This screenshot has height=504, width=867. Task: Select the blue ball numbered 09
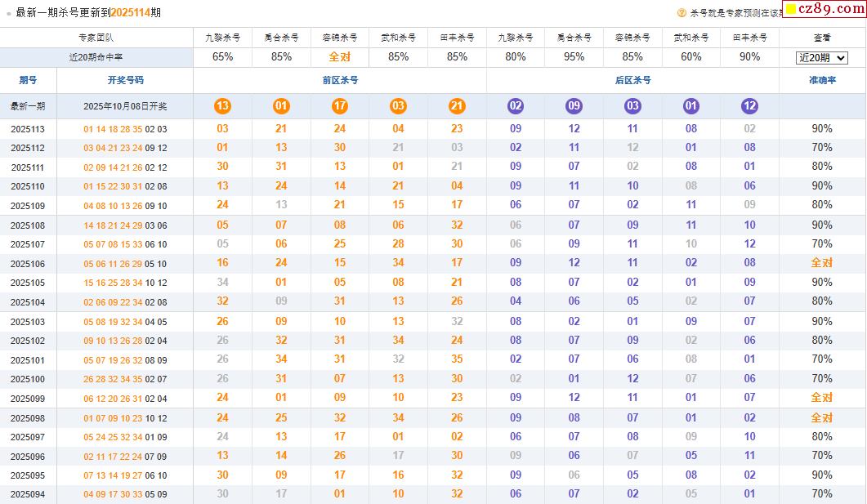[574, 106]
